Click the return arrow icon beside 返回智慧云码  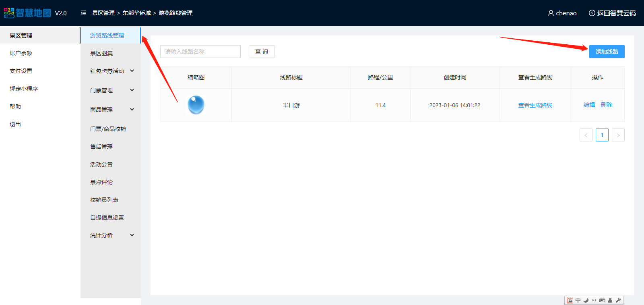592,13
